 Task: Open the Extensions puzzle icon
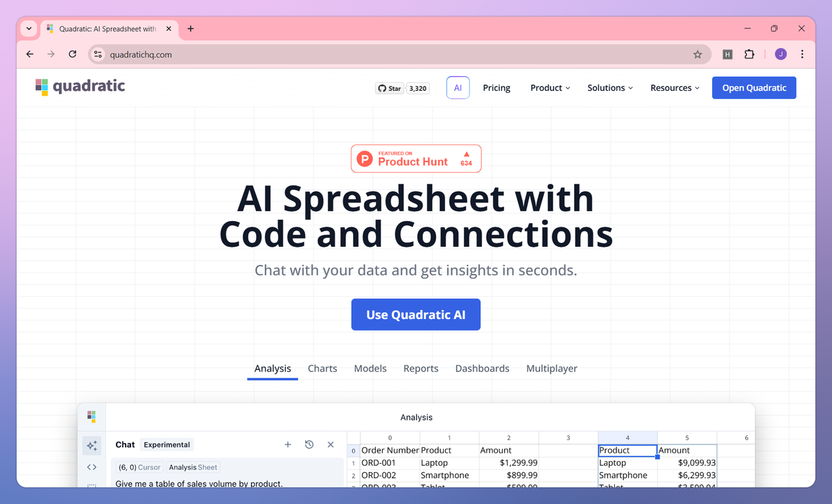(749, 54)
